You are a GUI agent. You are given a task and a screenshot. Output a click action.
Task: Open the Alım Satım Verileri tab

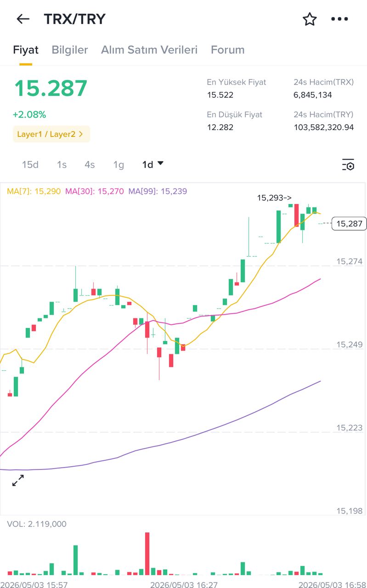(x=149, y=50)
